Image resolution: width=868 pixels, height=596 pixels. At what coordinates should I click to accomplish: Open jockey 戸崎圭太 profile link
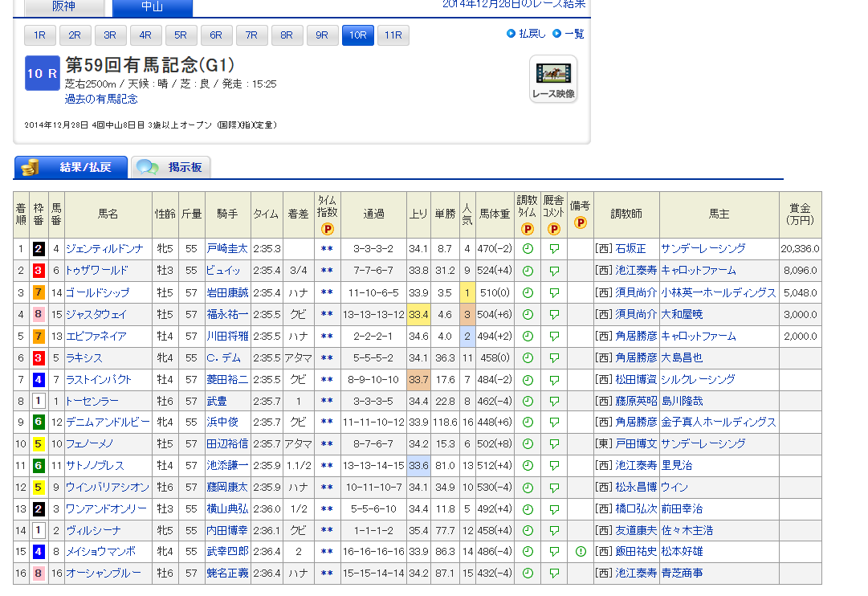pos(227,249)
